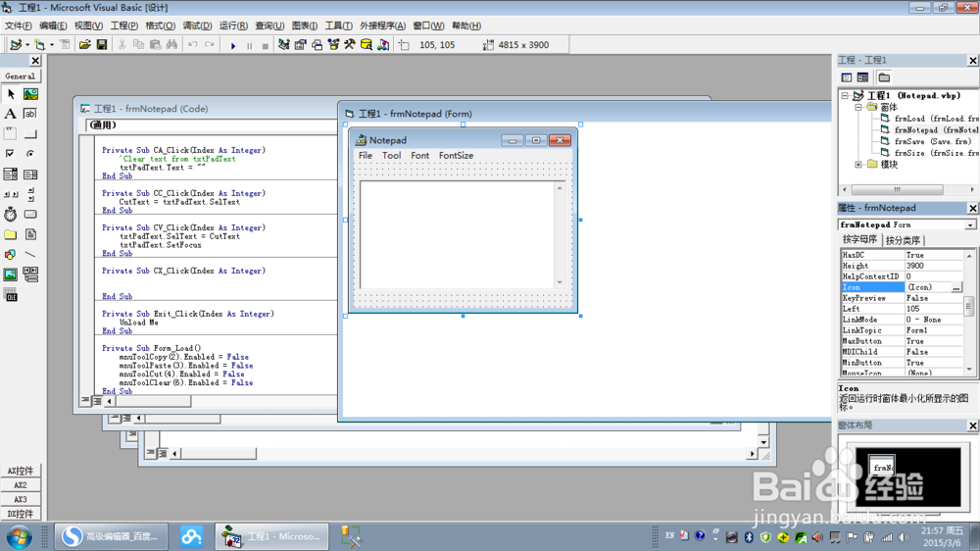
Task: Select the Data control tool
Action: 30,275
